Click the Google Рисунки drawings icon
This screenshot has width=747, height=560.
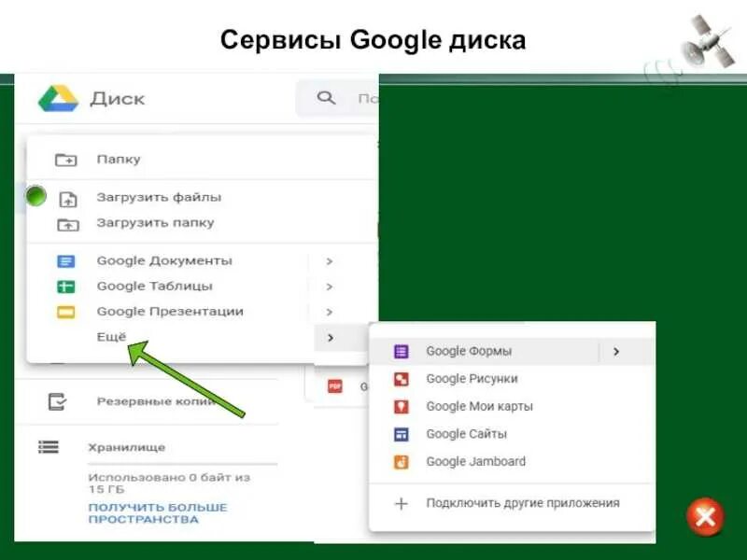(x=402, y=378)
